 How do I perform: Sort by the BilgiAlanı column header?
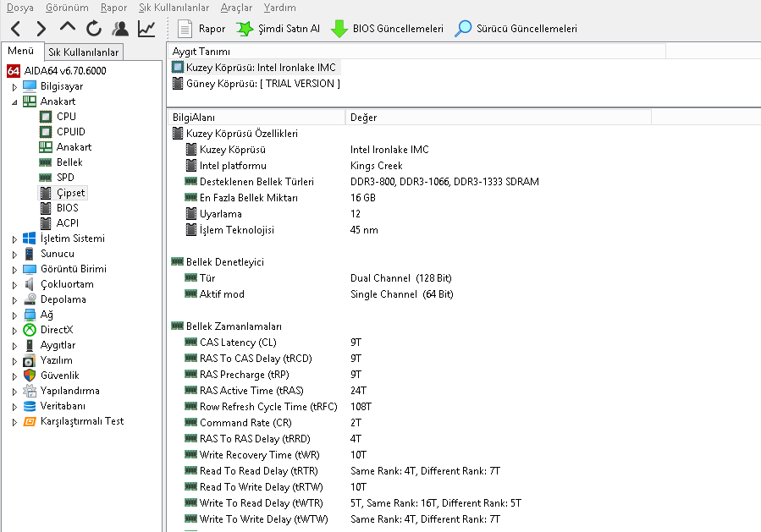tap(256, 118)
